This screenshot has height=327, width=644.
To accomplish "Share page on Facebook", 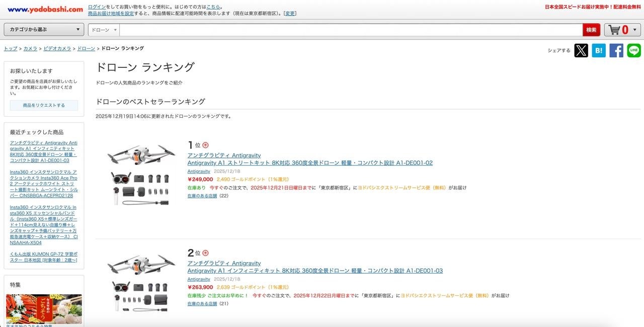I will coord(616,50).
